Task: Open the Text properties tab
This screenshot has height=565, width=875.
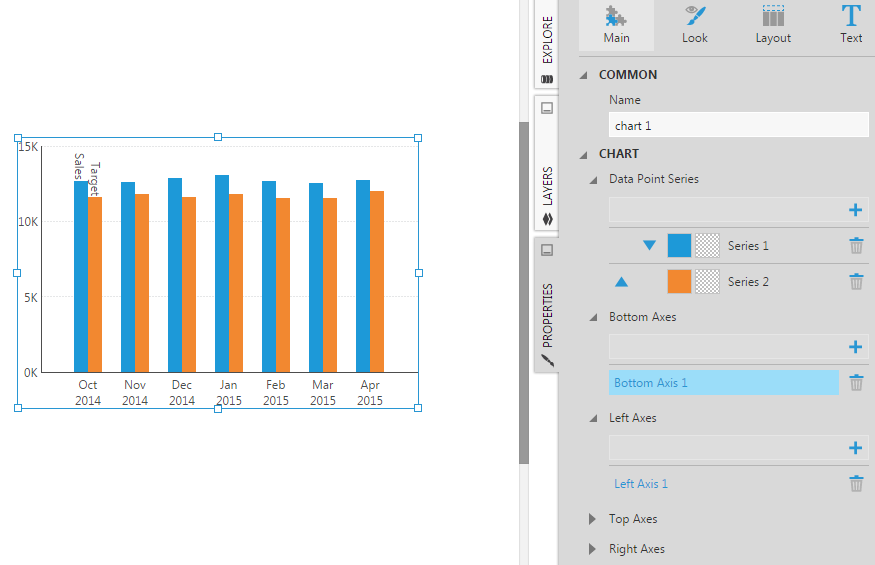Action: pyautogui.click(x=851, y=25)
